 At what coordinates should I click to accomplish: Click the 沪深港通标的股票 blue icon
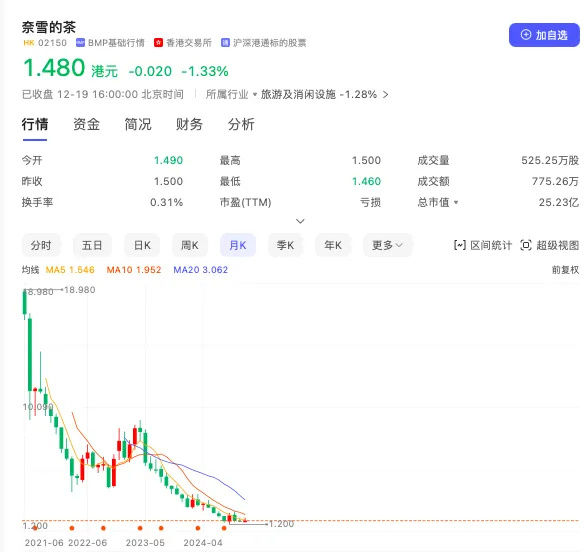coord(225,43)
